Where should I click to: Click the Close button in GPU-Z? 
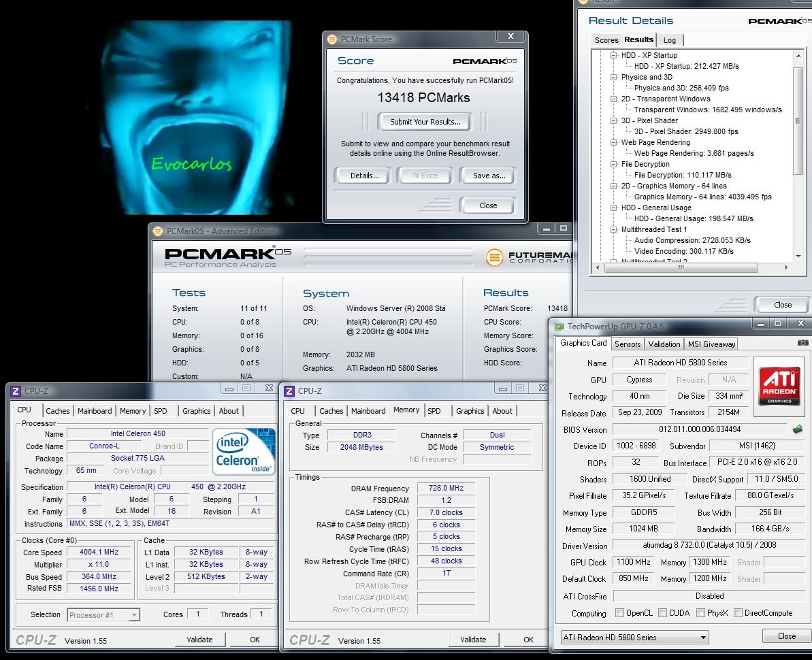pyautogui.click(x=786, y=636)
